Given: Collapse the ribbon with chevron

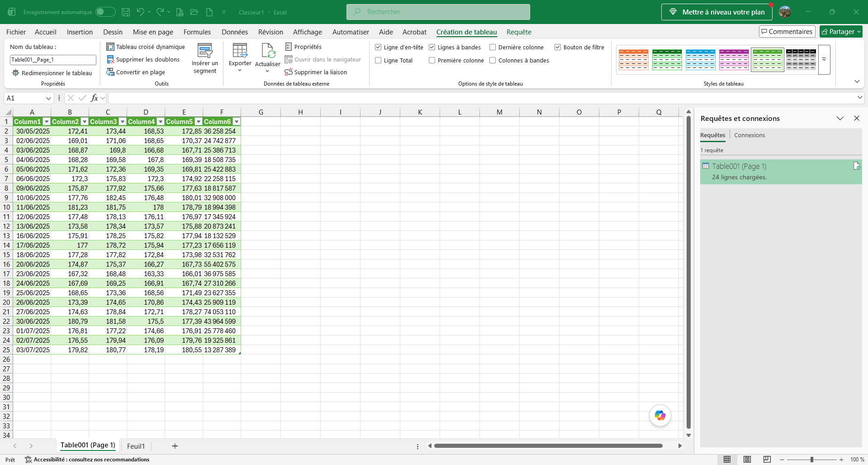Looking at the screenshot, I should pos(857,81).
